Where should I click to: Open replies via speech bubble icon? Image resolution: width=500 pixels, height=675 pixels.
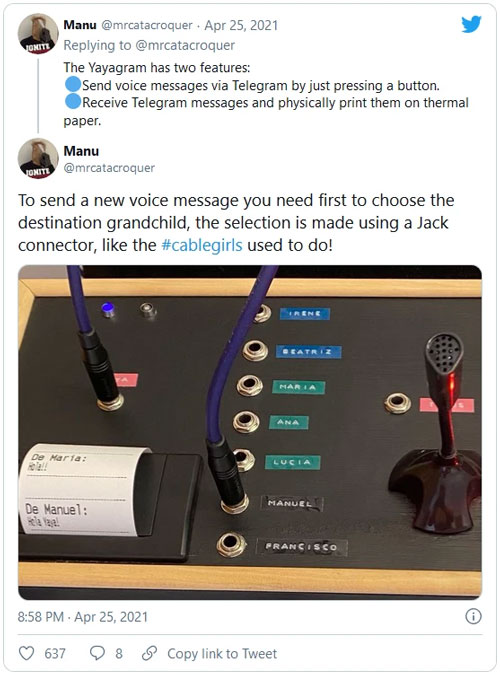tap(97, 653)
